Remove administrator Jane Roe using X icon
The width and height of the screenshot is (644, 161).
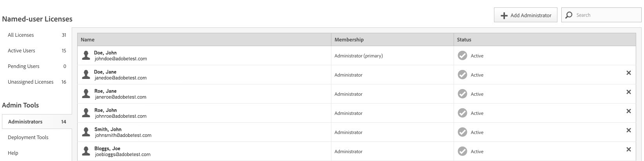[x=628, y=92]
